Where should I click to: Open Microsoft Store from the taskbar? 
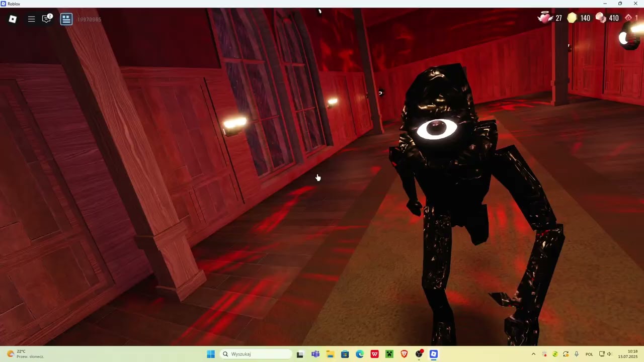pyautogui.click(x=345, y=354)
